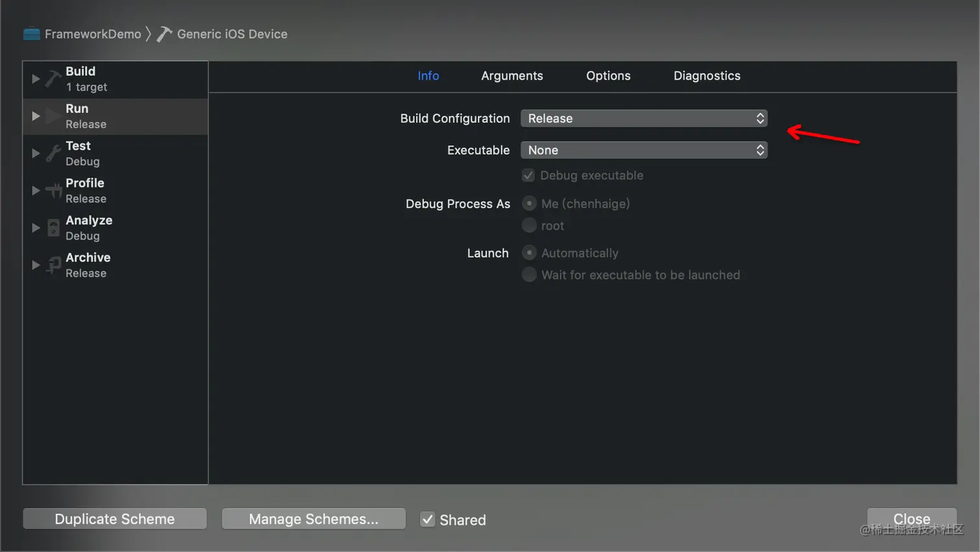The width and height of the screenshot is (980, 552).
Task: Select Wait for executable to be launched
Action: pyautogui.click(x=529, y=275)
